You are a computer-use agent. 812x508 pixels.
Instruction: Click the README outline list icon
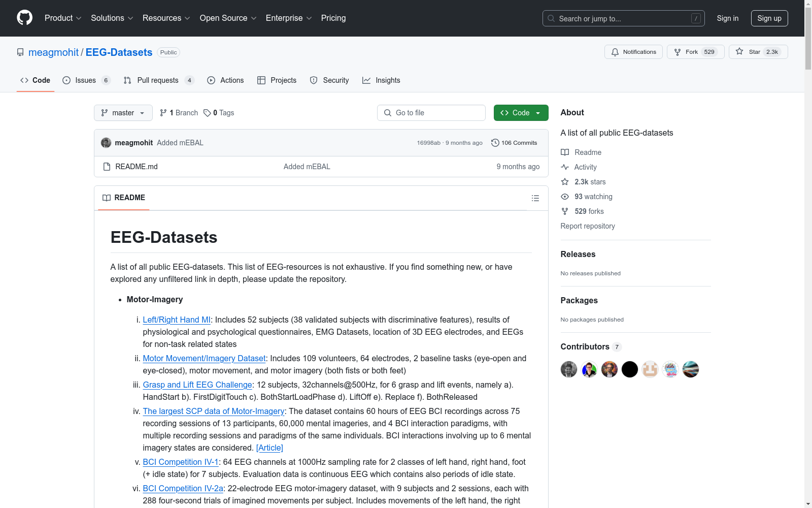point(535,198)
